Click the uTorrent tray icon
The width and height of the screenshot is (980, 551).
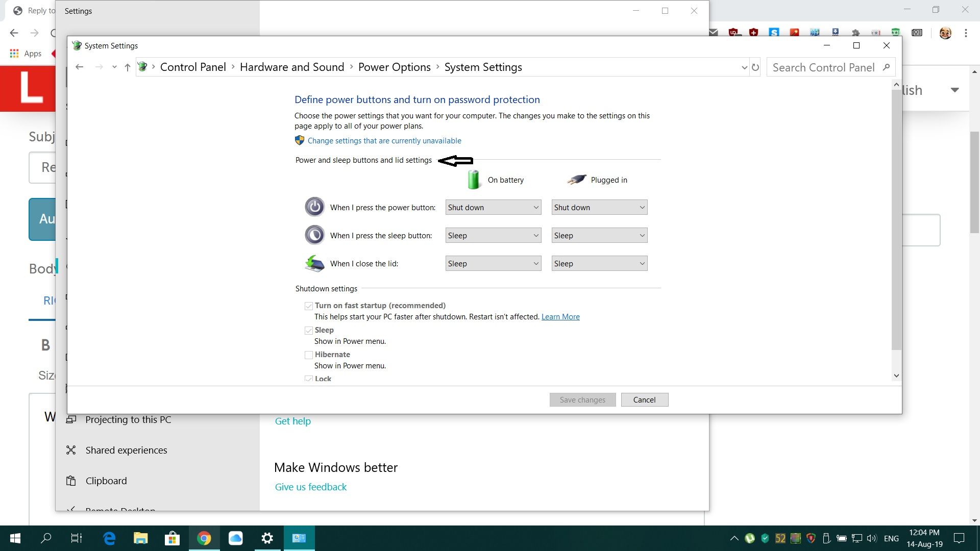point(749,538)
